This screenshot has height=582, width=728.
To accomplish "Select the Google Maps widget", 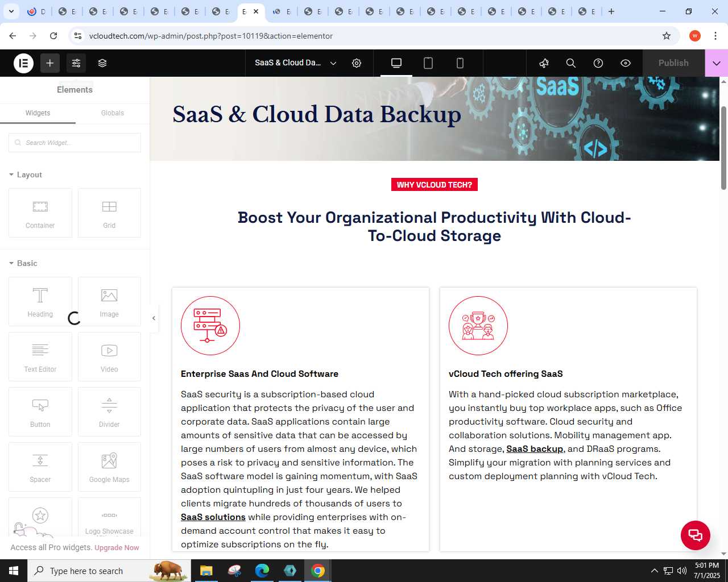I will 109,467.
